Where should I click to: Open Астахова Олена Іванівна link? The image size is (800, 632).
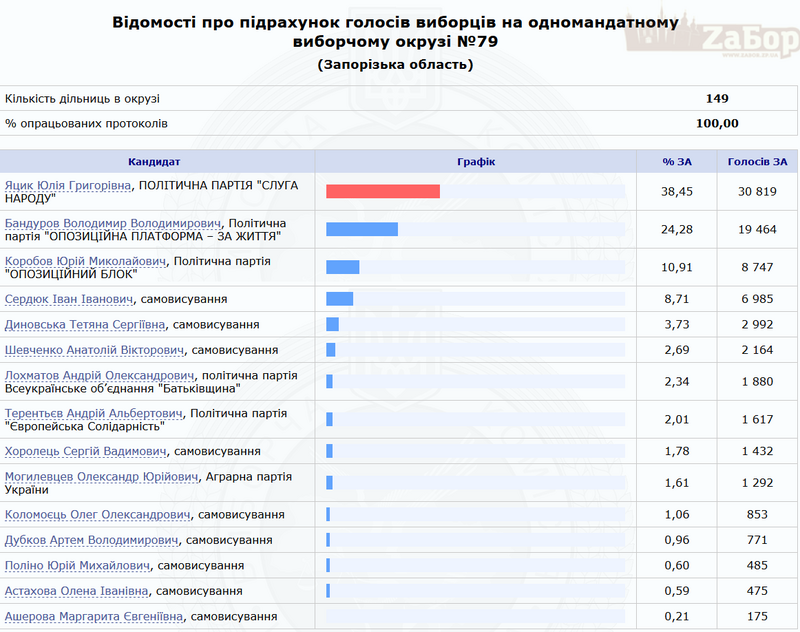tap(78, 591)
